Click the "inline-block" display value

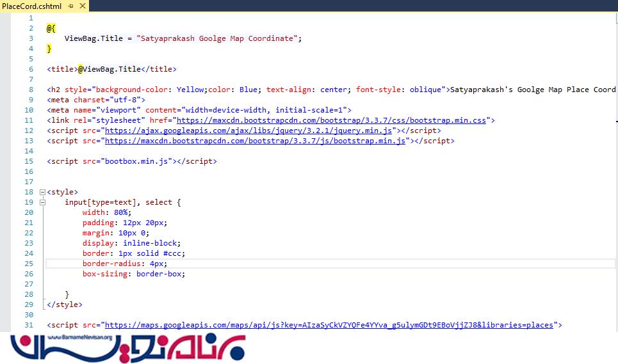point(150,243)
